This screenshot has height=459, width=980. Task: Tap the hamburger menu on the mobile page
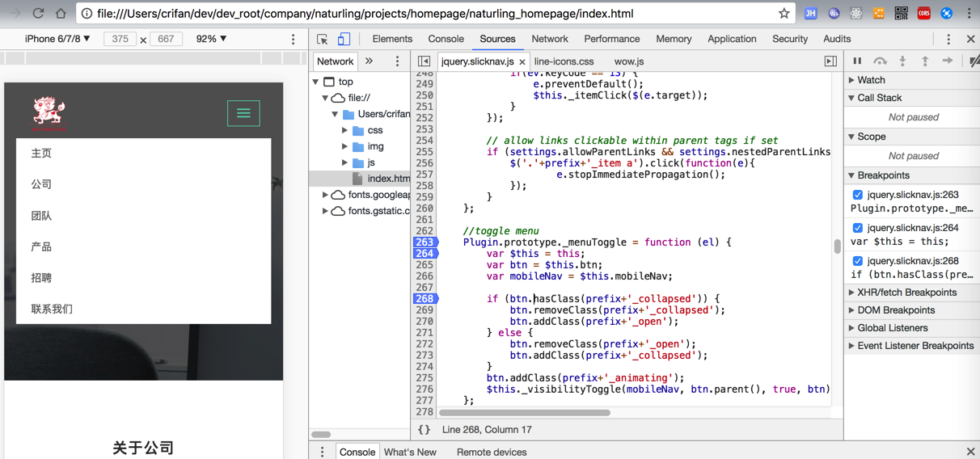[x=243, y=114]
